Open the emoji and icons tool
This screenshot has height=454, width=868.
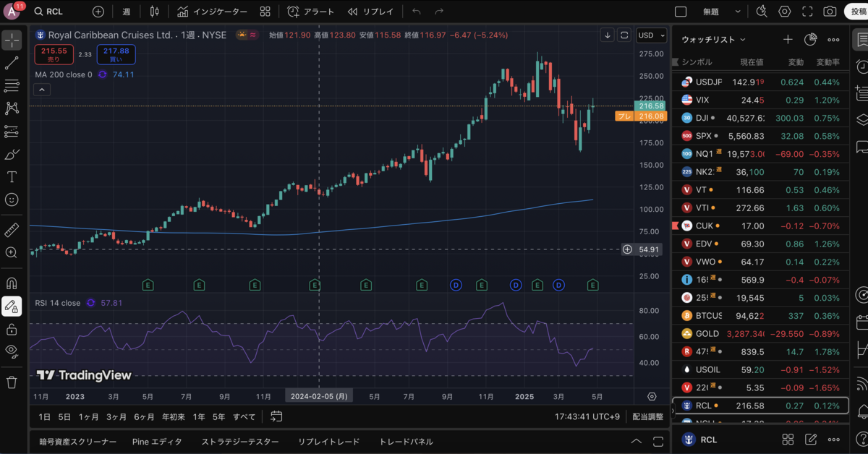[x=12, y=200]
